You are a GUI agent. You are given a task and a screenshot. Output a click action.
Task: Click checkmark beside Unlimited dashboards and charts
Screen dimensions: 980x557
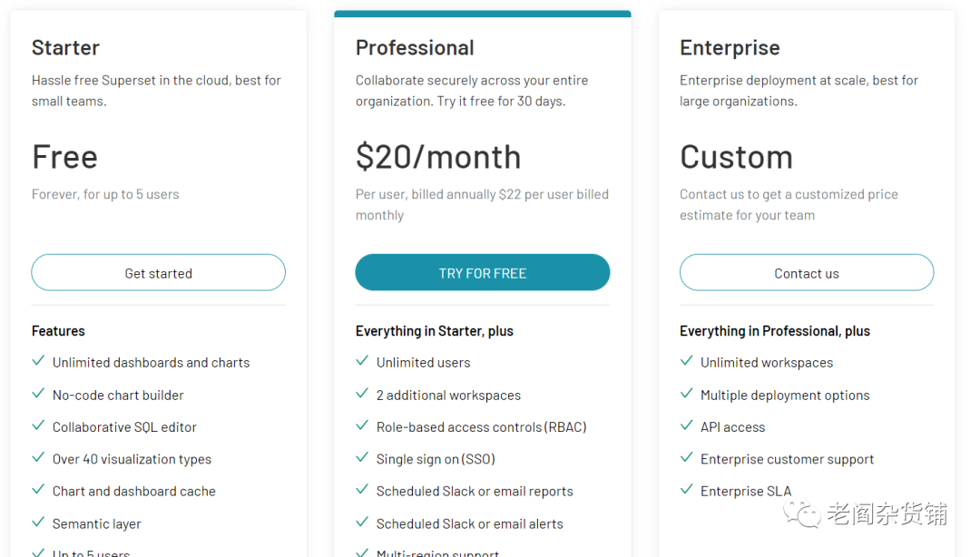[38, 361]
